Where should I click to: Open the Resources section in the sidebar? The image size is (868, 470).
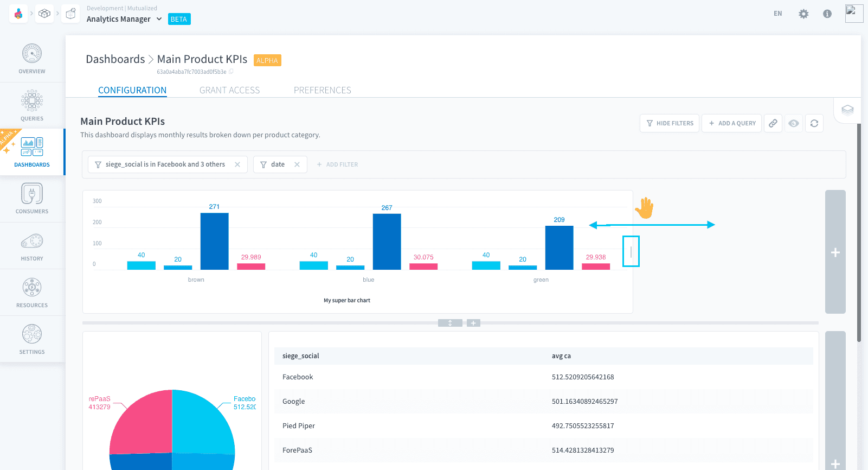point(32,293)
